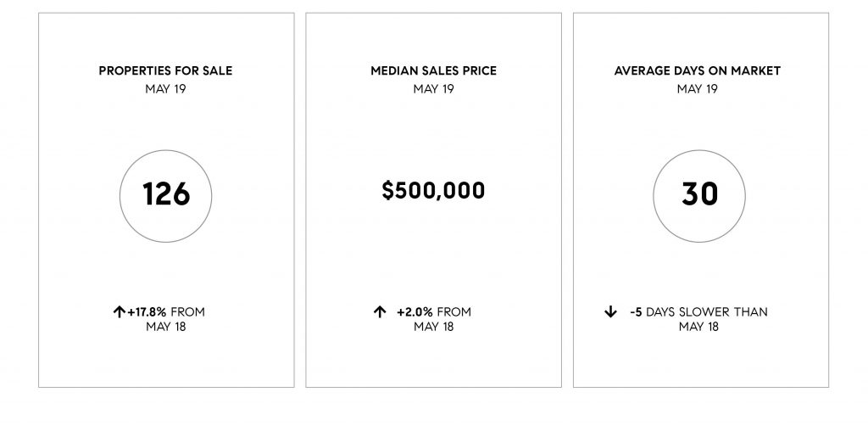This screenshot has height=426, width=868.
Task: Click the FROM label after +17.8%
Action: point(187,312)
